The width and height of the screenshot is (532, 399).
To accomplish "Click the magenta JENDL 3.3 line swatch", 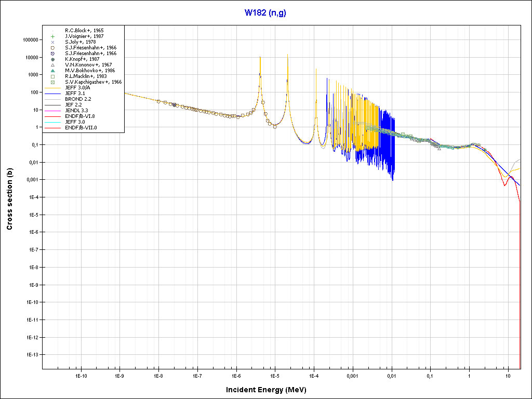I will pyautogui.click(x=52, y=111).
